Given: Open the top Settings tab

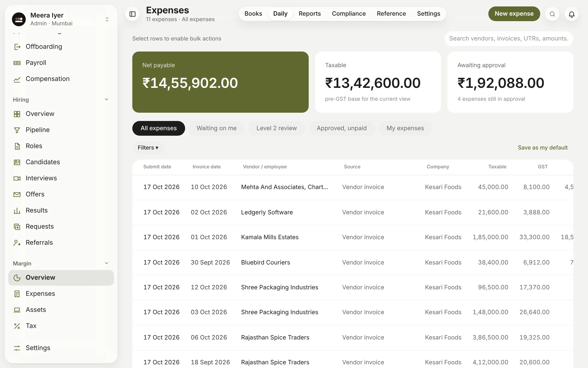Looking at the screenshot, I should 428,14.
